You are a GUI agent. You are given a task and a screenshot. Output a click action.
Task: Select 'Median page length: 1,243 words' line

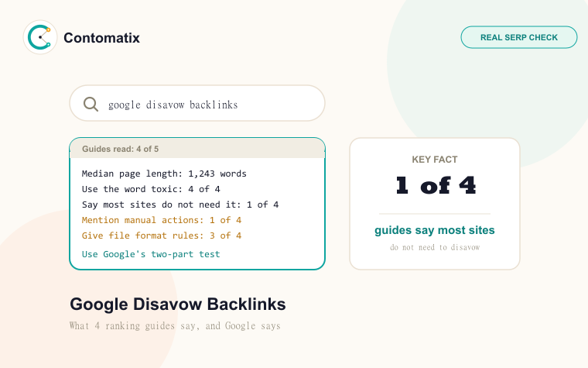(x=164, y=174)
